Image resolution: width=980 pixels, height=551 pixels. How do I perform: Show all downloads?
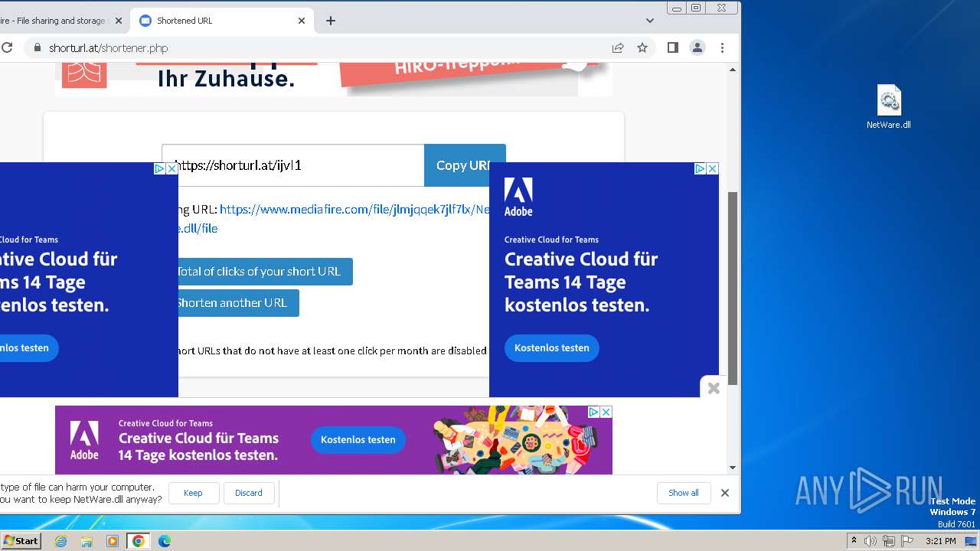tap(684, 493)
